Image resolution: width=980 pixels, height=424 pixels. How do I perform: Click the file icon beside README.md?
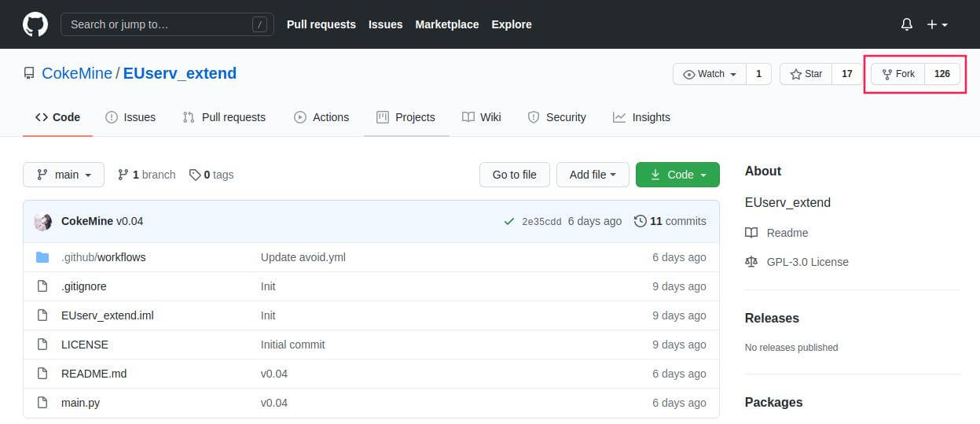click(42, 374)
